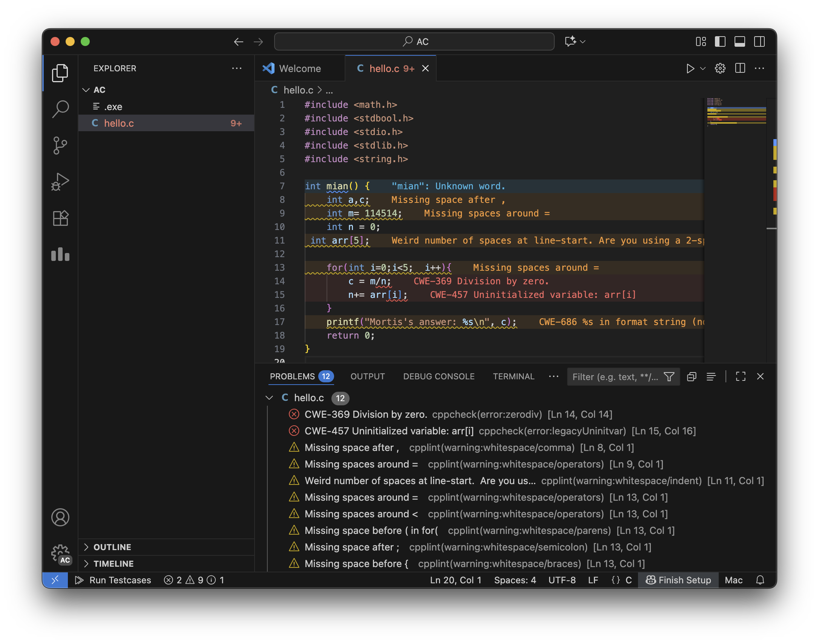This screenshot has width=819, height=644.
Task: Toggle the bottom Panel visibility
Action: tap(739, 41)
